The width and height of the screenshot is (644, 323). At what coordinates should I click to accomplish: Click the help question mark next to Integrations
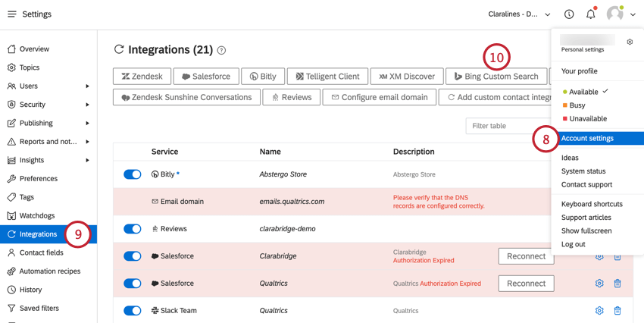point(221,51)
